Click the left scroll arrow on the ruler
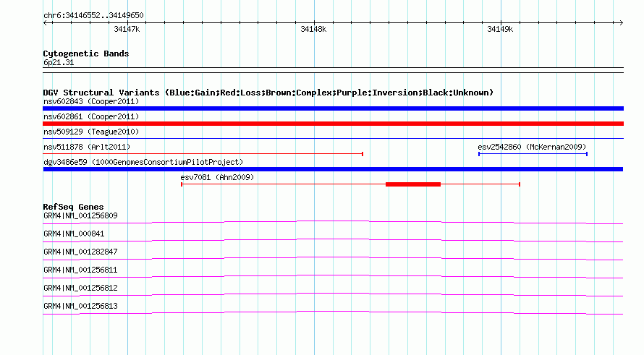 pos(45,23)
